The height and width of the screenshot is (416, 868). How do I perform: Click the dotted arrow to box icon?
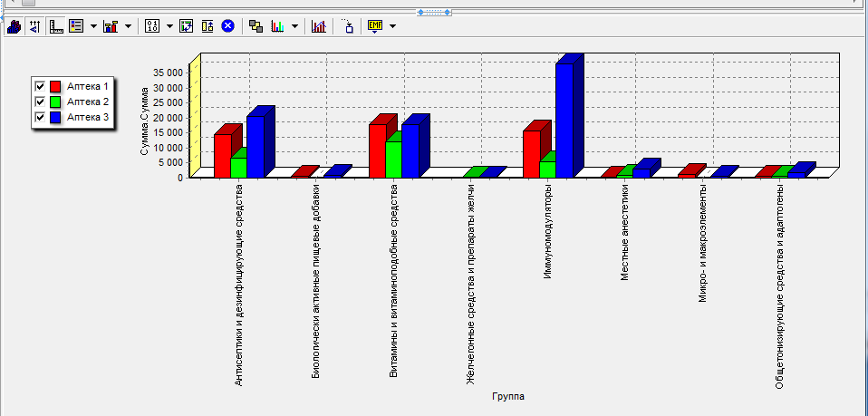tap(347, 26)
